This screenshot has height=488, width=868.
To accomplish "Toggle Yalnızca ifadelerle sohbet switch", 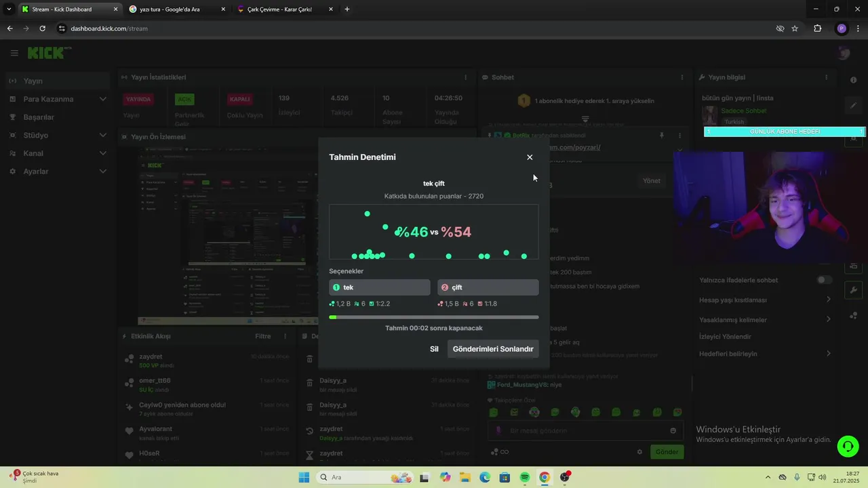I will coord(824,280).
